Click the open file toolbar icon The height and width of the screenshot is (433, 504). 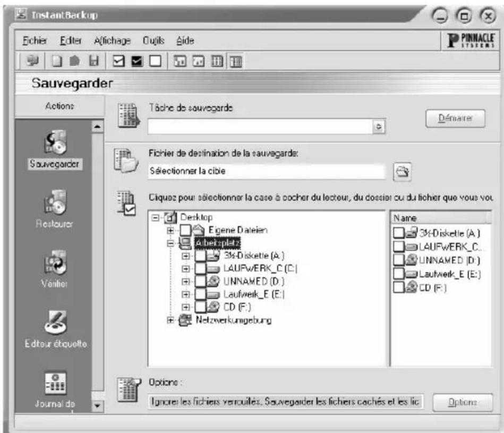tap(74, 61)
